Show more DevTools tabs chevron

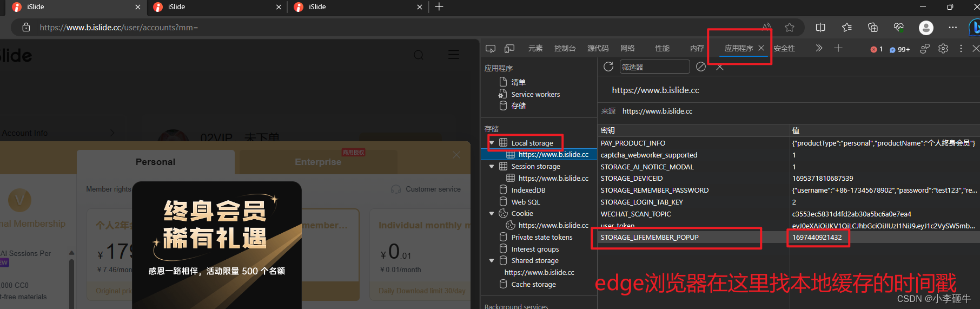tap(819, 48)
